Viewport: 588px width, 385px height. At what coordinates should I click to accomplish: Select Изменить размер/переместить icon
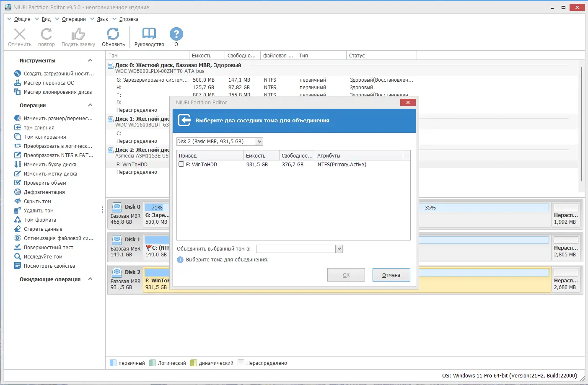click(18, 118)
